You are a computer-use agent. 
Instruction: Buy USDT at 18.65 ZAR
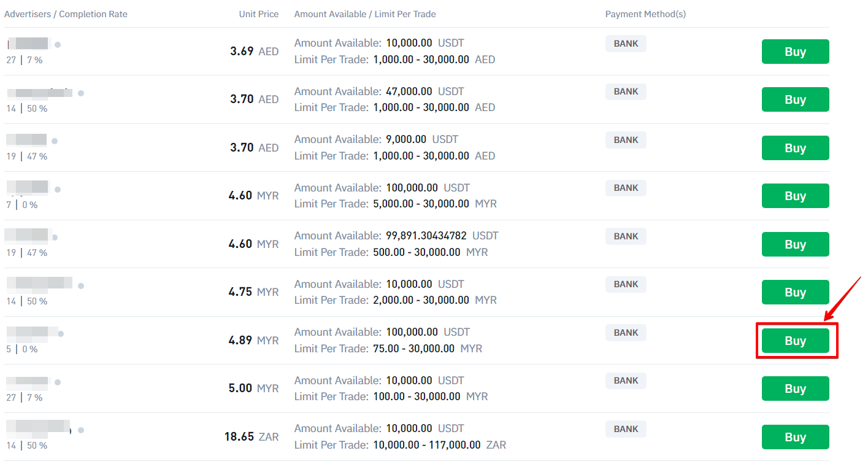point(795,437)
